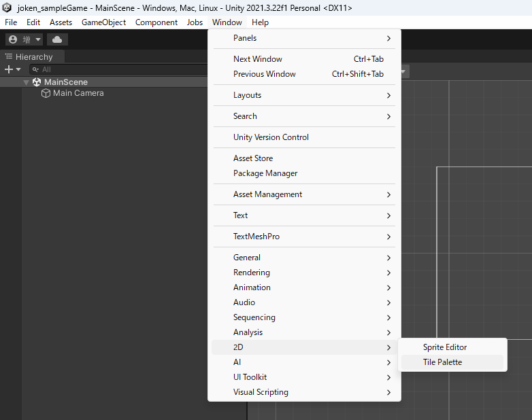Open the cloud services icon

[x=57, y=39]
